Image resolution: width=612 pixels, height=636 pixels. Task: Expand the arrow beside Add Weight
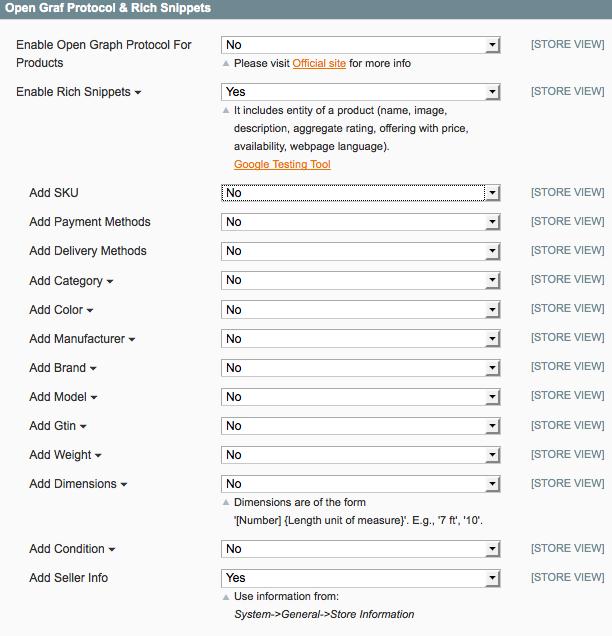point(99,456)
